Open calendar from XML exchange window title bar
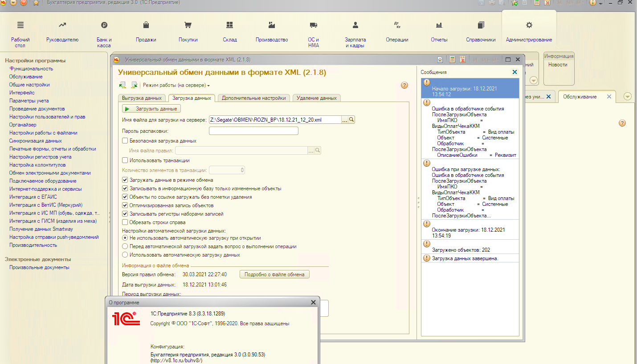This screenshot has height=364, width=637. click(463, 60)
